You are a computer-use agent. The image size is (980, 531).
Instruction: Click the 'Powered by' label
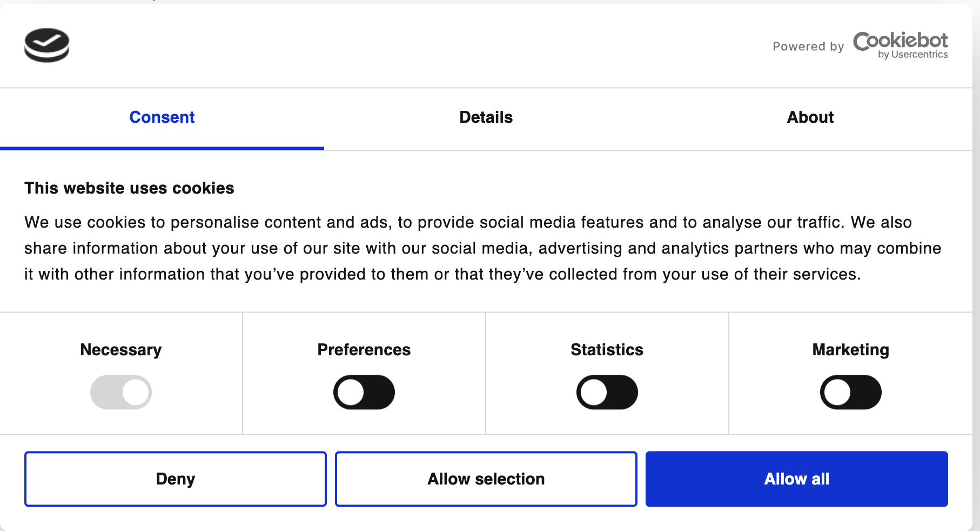[x=808, y=47]
